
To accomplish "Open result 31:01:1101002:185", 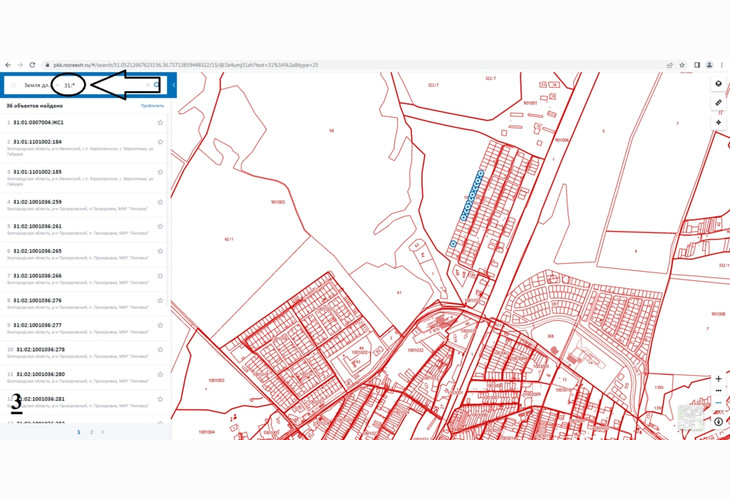I will tap(37, 172).
